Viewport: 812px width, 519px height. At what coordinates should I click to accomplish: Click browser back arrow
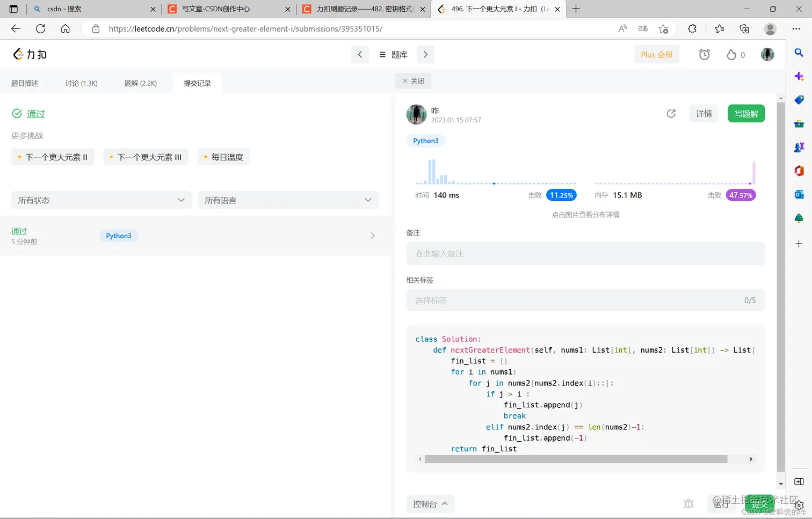pos(16,29)
